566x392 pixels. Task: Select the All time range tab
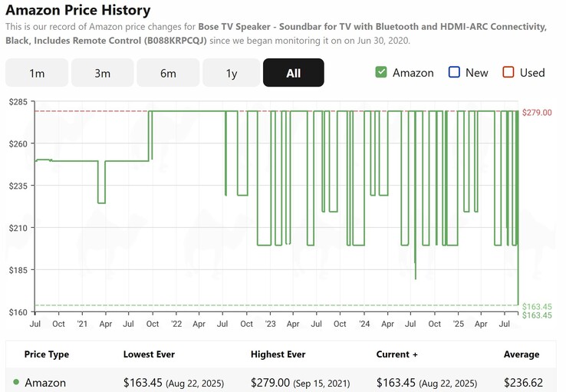click(x=293, y=73)
